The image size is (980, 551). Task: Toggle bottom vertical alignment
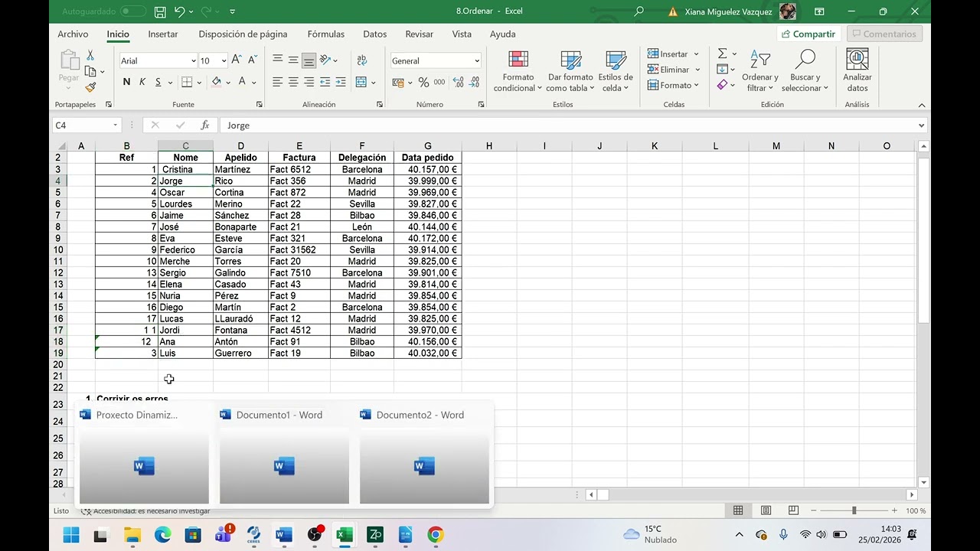[x=309, y=60]
